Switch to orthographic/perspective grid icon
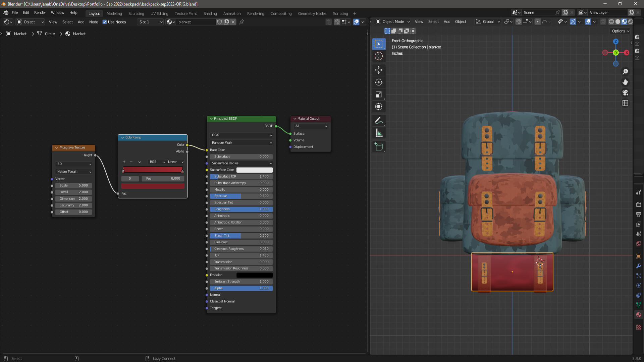 (625, 103)
